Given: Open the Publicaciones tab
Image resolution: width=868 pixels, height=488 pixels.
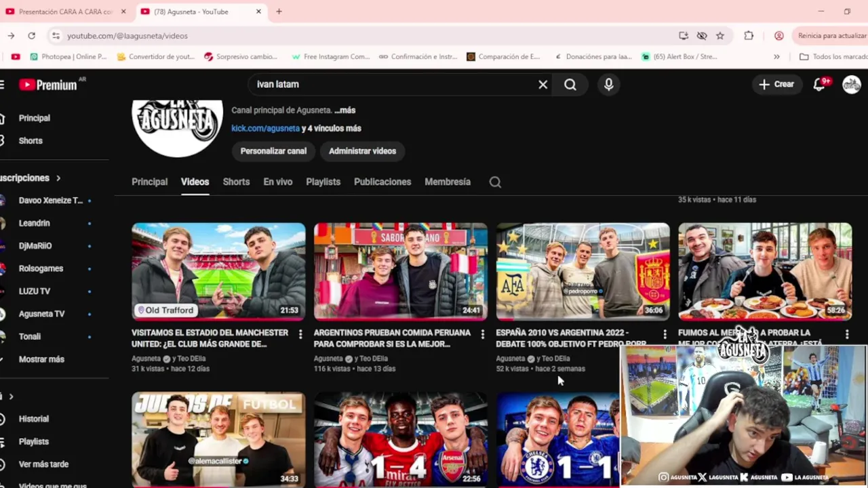Looking at the screenshot, I should pyautogui.click(x=382, y=182).
